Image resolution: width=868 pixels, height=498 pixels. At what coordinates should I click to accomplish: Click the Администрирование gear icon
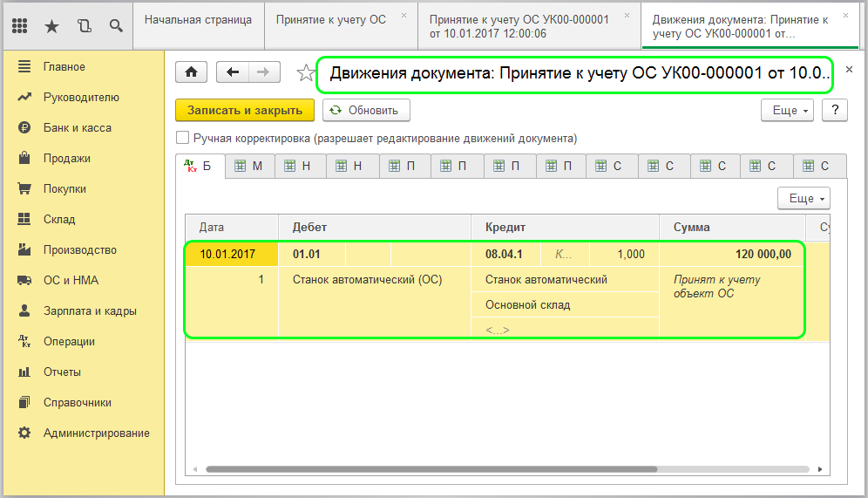point(24,433)
